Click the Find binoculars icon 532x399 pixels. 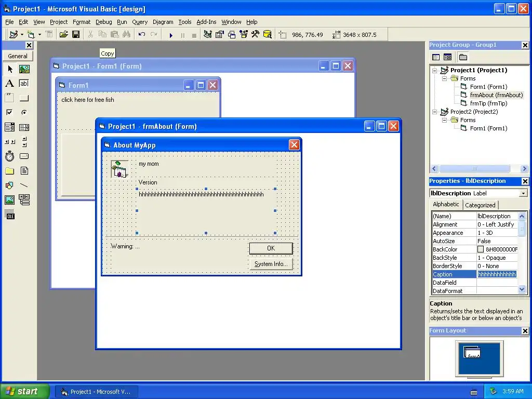tap(127, 35)
